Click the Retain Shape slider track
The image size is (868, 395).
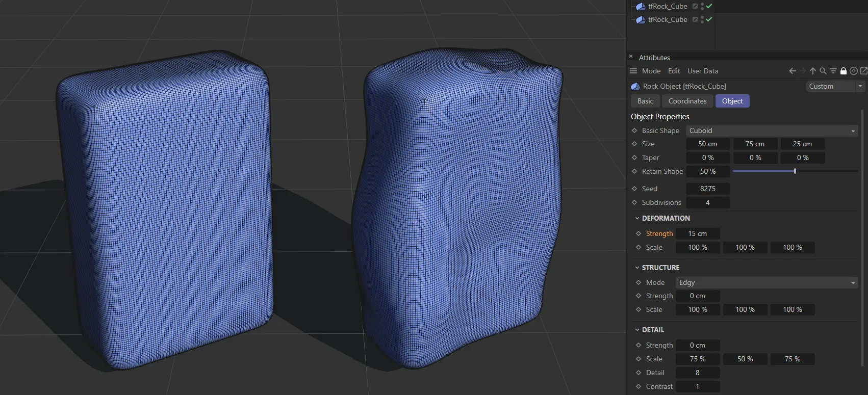click(795, 171)
